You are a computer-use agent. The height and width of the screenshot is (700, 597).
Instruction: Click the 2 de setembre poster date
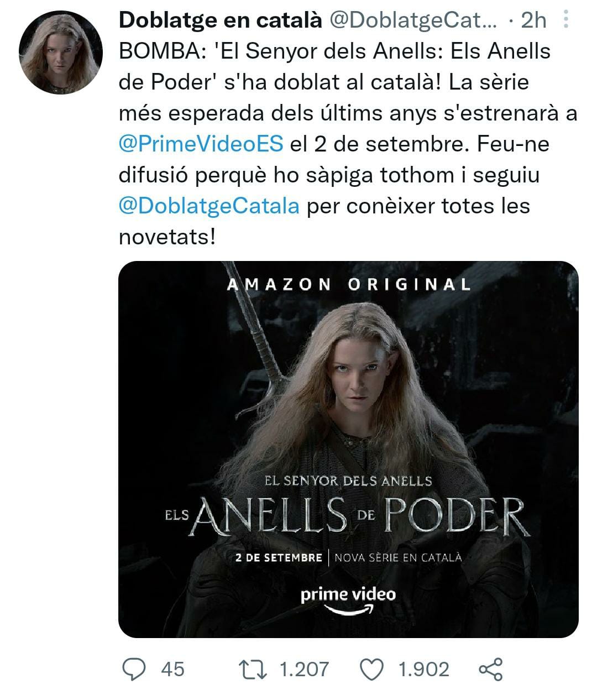279,557
